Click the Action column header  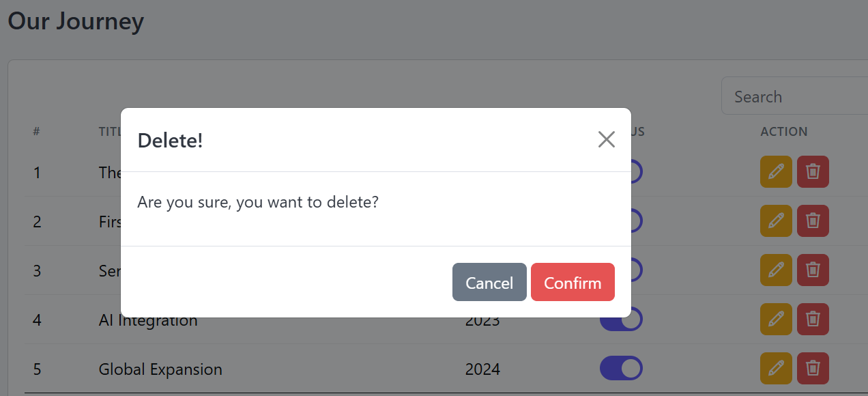tap(784, 131)
